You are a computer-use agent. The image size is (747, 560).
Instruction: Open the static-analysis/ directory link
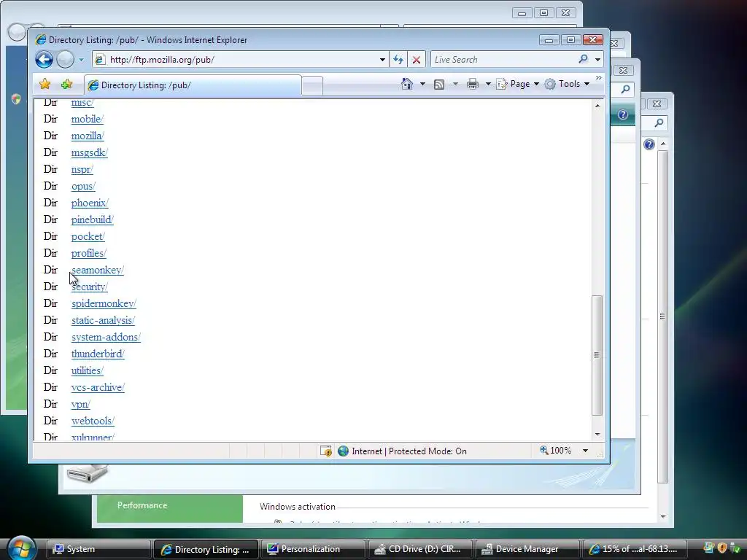tap(103, 320)
